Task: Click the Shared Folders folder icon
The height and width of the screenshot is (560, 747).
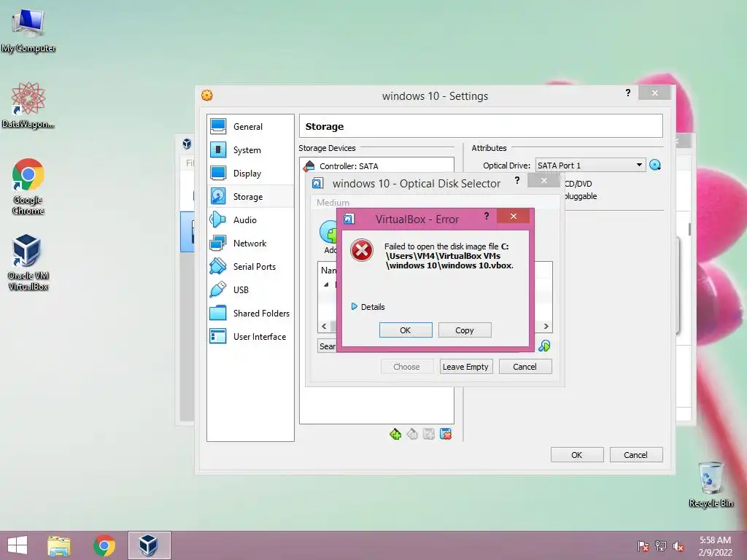Action: 218,313
